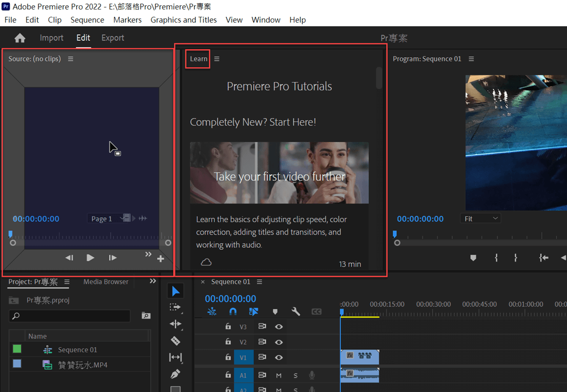Select the Ripple Edit tool
The image size is (567, 392).
tap(175, 324)
